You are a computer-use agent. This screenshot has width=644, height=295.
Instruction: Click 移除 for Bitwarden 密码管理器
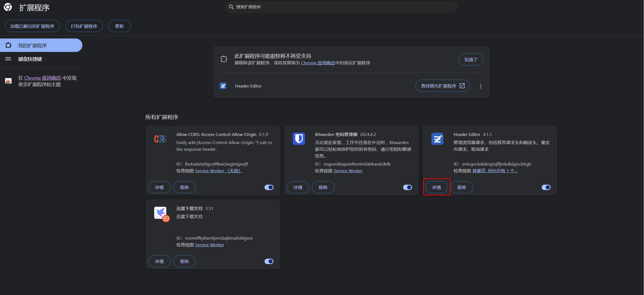pos(323,187)
